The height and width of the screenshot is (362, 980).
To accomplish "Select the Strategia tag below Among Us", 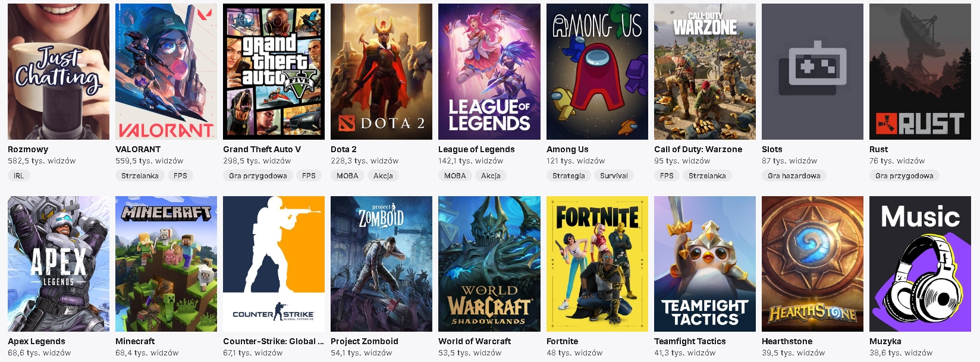I will coord(568,175).
